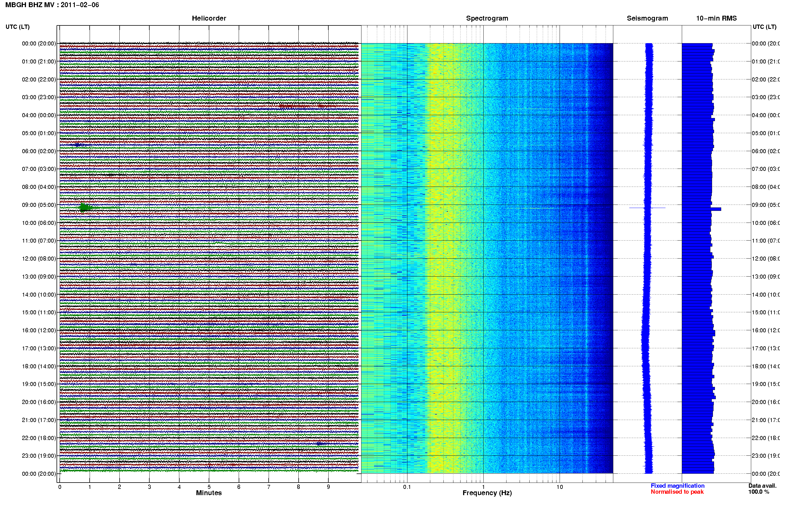Click the right UTC (LT) axis label

[x=764, y=27]
